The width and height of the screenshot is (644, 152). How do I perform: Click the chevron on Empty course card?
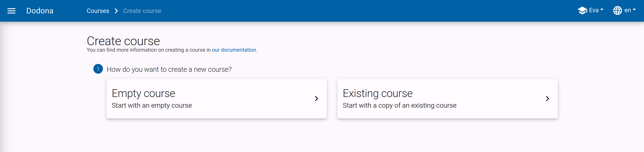pos(316,99)
